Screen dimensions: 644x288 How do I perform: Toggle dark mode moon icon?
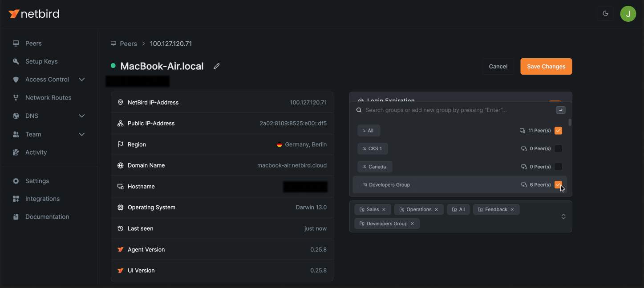(x=605, y=13)
